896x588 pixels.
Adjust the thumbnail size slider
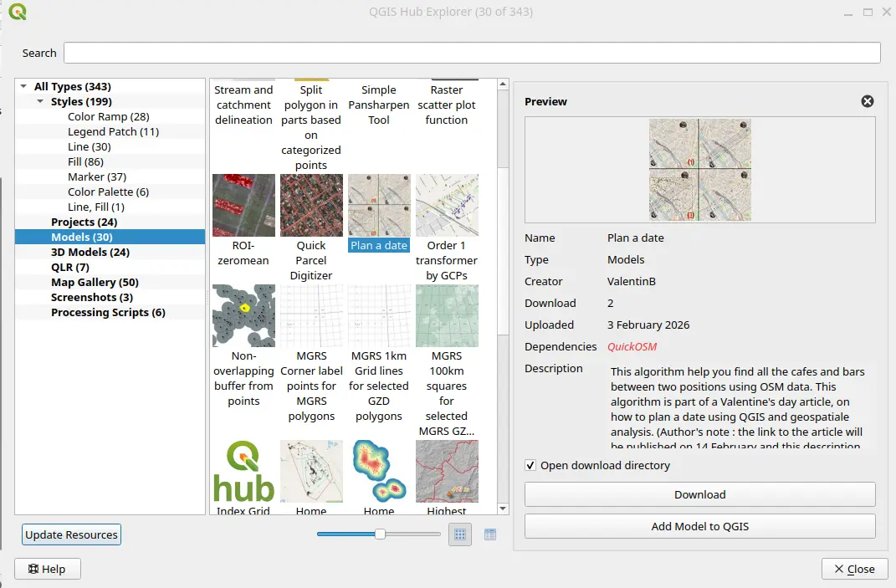pyautogui.click(x=378, y=533)
